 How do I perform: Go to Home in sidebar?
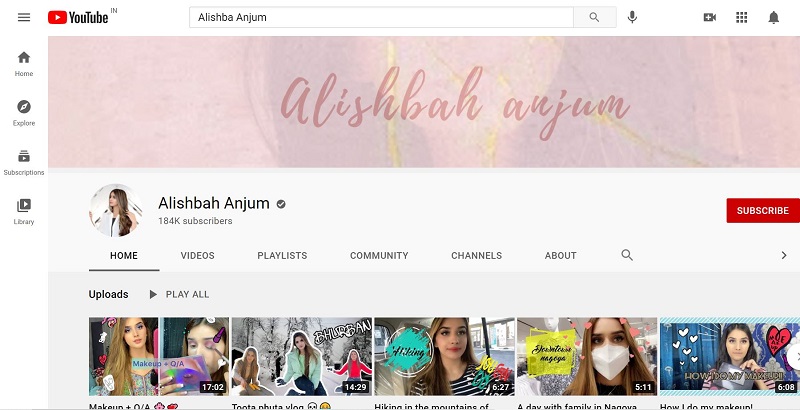24,64
